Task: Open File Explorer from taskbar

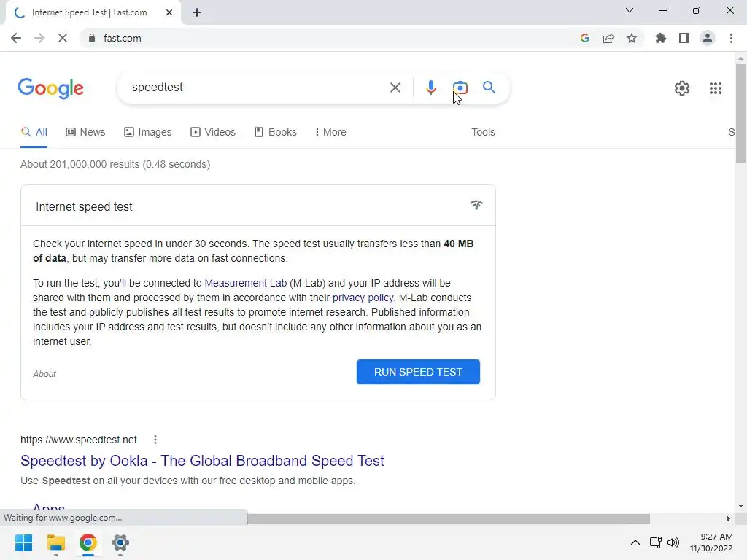Action: point(55,542)
